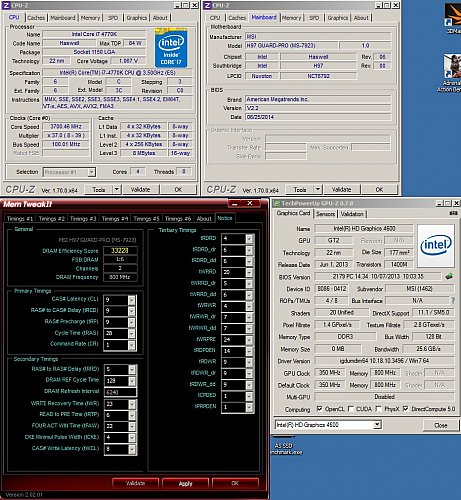Click the DRAM Frequency 800 MHz value
The width and height of the screenshot is (461, 500).
(x=120, y=277)
